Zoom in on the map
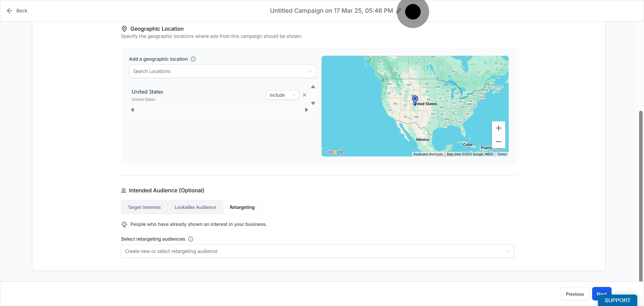This screenshot has width=644, height=306. pos(498,128)
